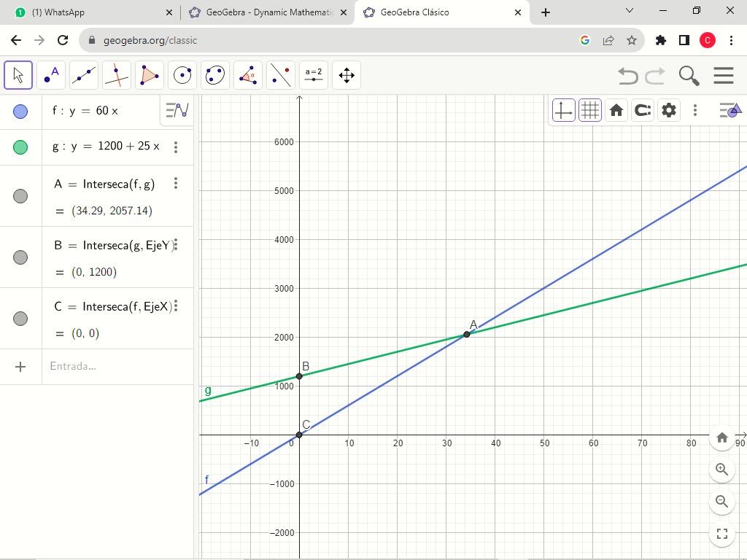
Task: Click the Undo button
Action: (627, 75)
